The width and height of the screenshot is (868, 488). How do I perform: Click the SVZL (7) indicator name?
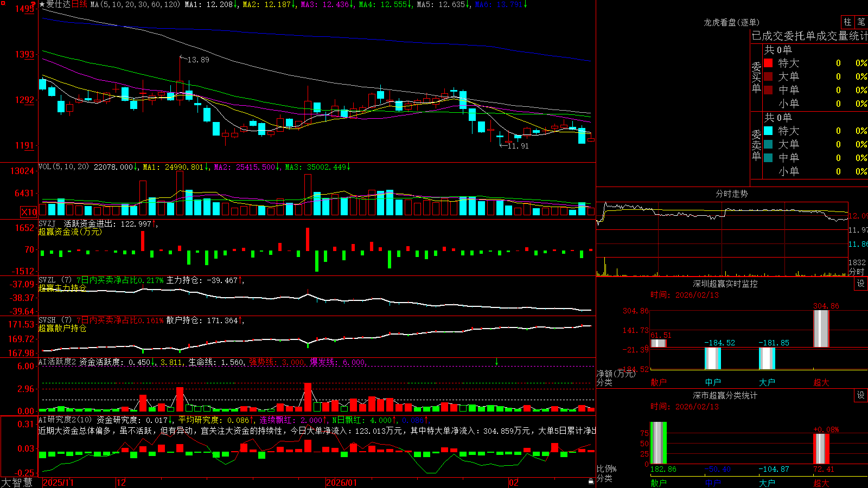[55, 280]
